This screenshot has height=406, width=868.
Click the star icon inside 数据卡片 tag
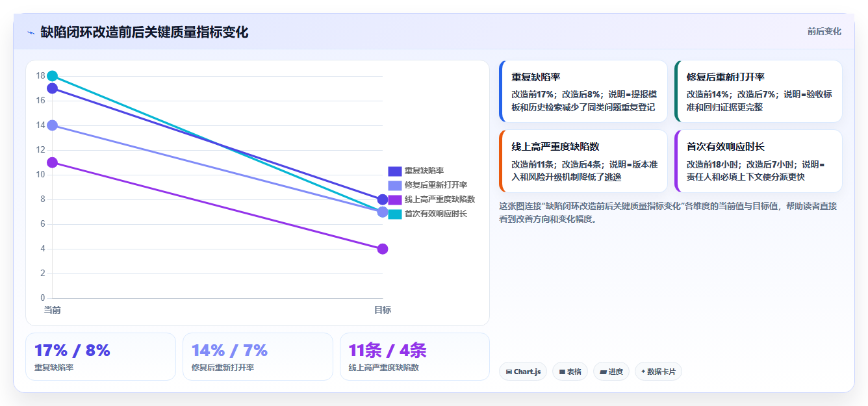pyautogui.click(x=643, y=372)
